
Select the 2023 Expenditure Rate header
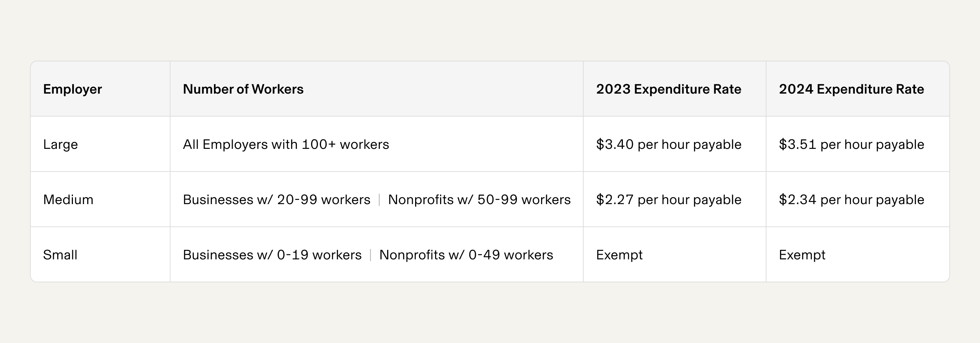tap(669, 89)
